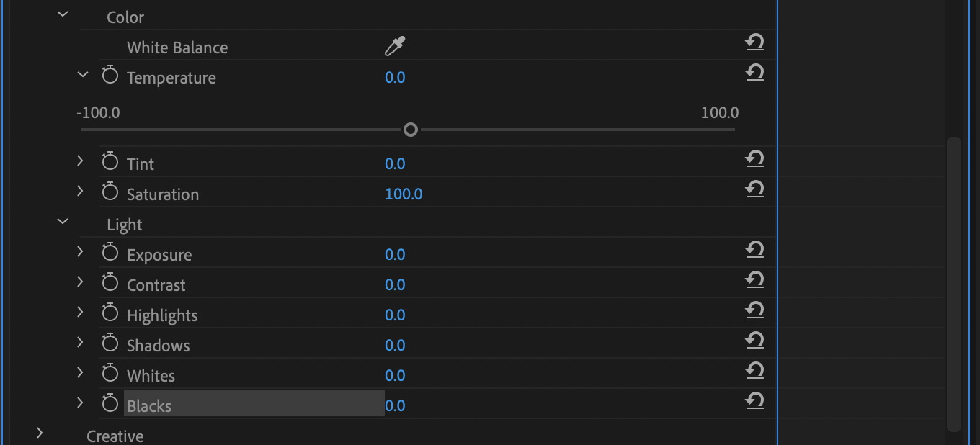980x445 pixels.
Task: Expand the Whites parameter
Action: [x=80, y=372]
